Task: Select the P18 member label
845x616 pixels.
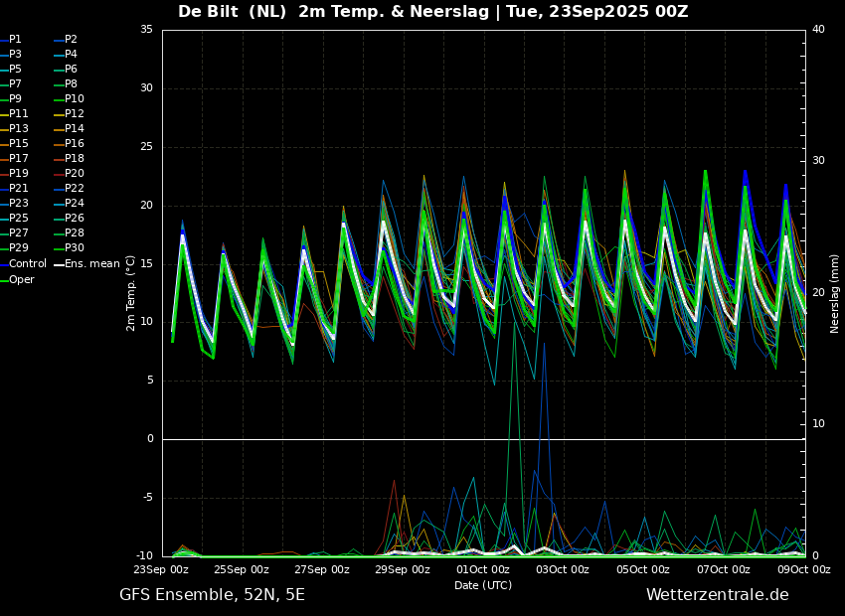Action: [x=75, y=158]
